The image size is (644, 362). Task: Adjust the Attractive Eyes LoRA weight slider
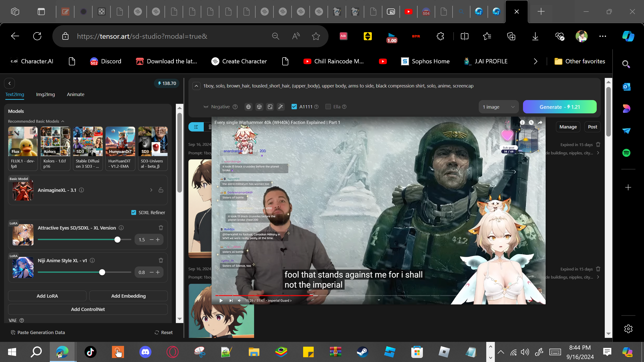tap(117, 240)
